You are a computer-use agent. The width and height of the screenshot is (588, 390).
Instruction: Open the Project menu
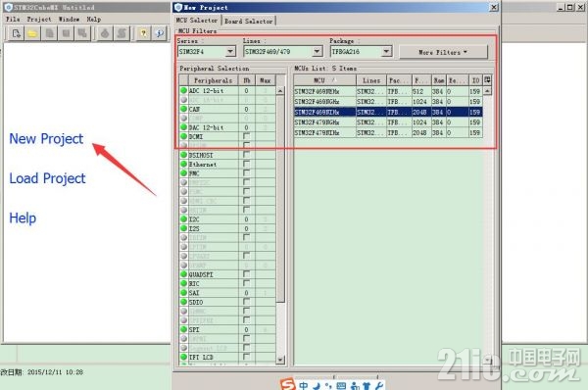point(39,19)
